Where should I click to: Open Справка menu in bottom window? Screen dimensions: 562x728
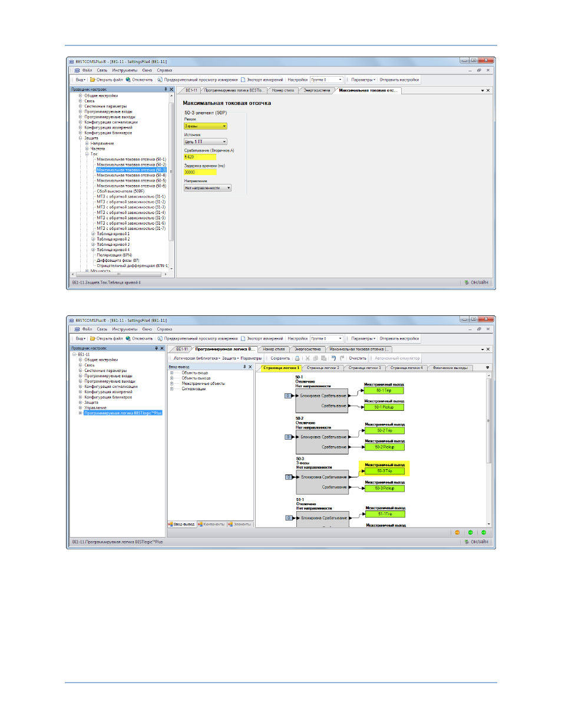(x=164, y=329)
